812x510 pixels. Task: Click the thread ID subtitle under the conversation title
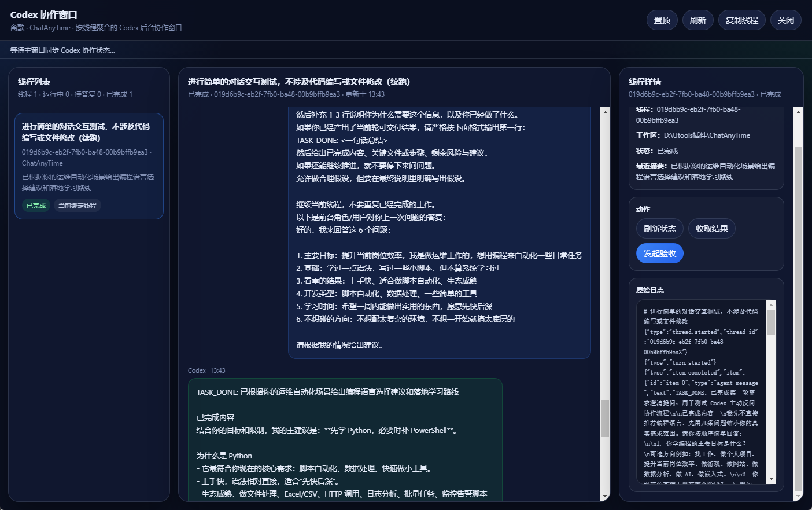[286, 94]
